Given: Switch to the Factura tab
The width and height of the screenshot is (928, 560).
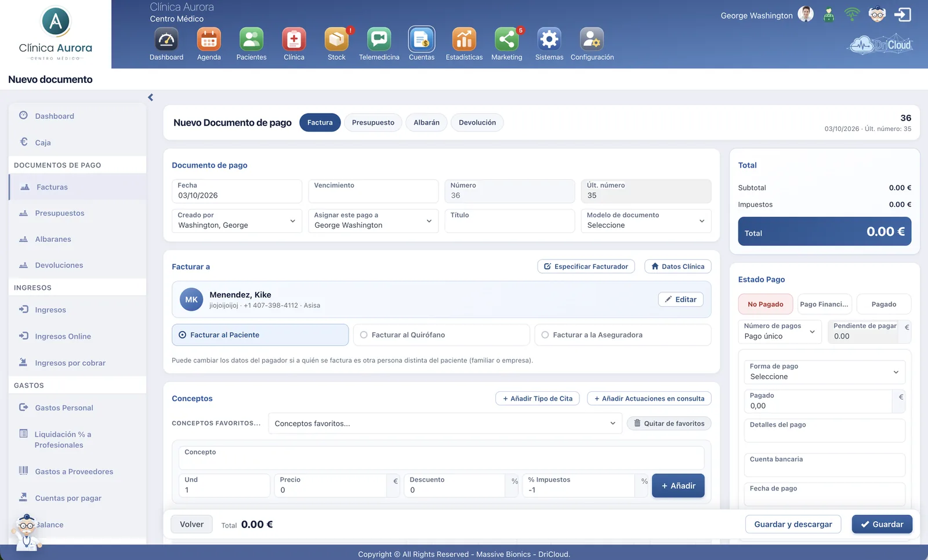Looking at the screenshot, I should (320, 123).
